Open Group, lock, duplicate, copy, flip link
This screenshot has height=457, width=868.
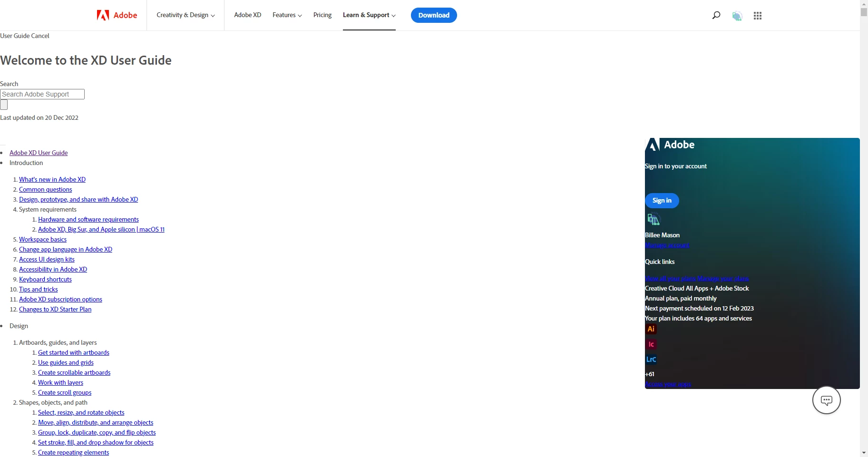point(97,432)
